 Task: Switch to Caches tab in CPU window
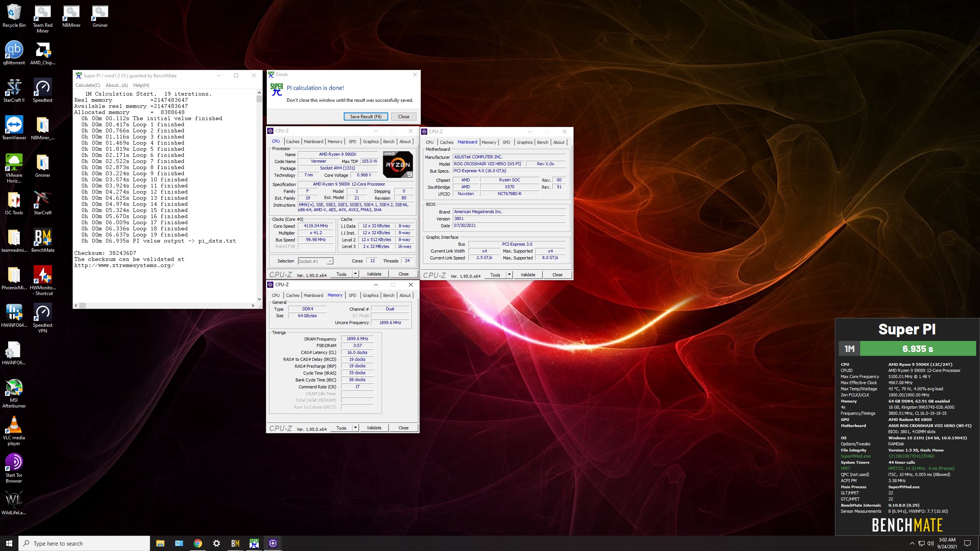(293, 142)
